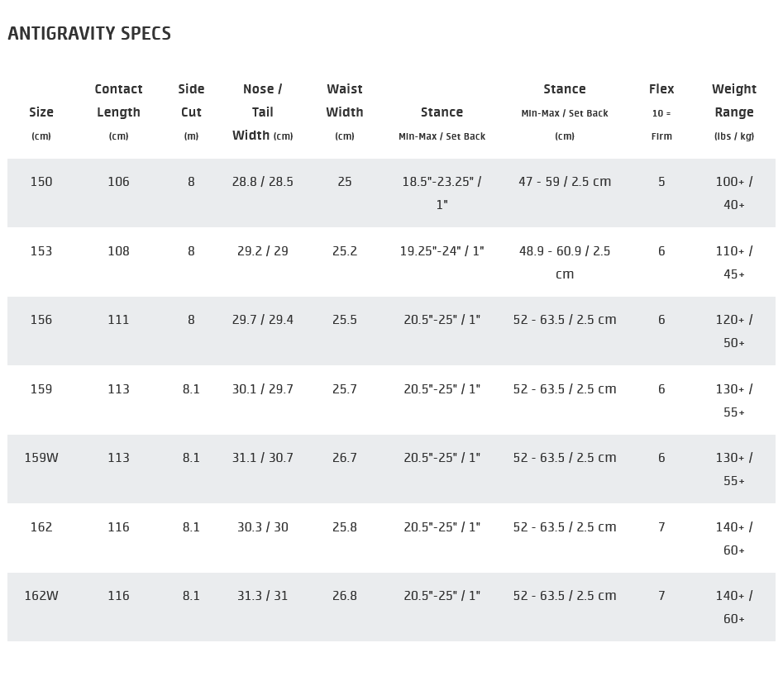The height and width of the screenshot is (700, 783).
Task: Click the 120+ / 50+ weight range cell
Action: [x=734, y=331]
